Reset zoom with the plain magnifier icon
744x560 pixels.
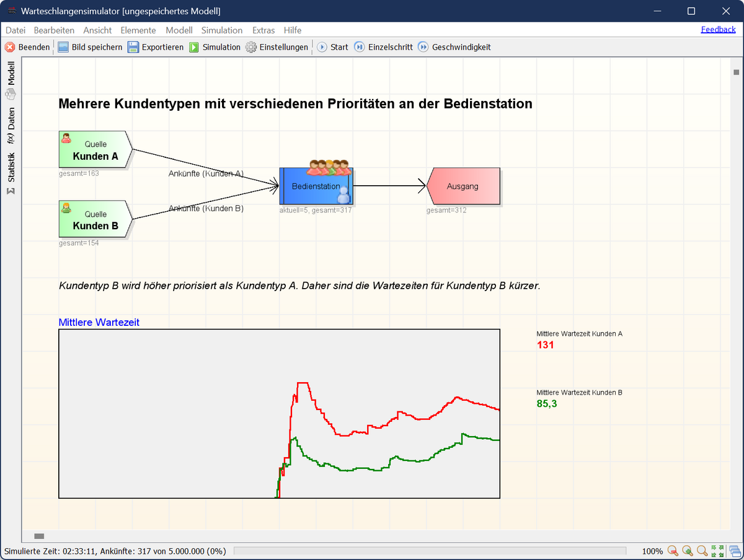click(x=702, y=551)
